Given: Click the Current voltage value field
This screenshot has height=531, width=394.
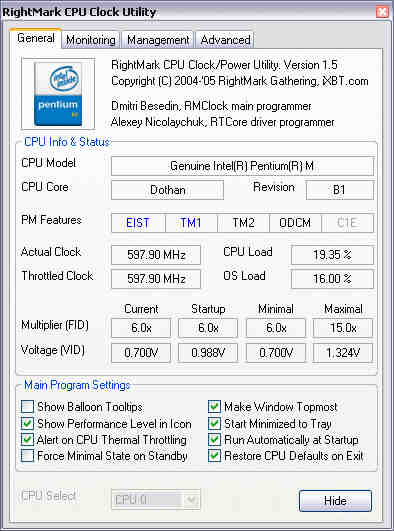Looking at the screenshot, I should tap(141, 353).
